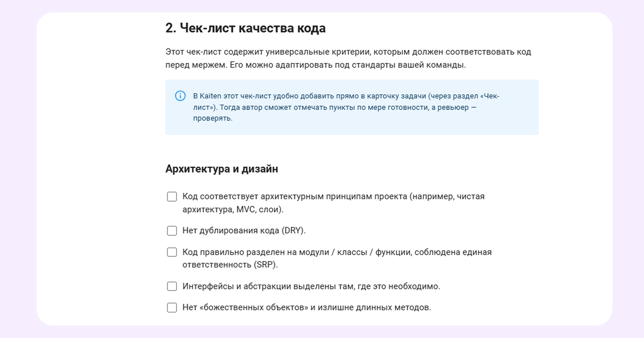644x338 pixels.
Task: Click the label «Интерфейсы и абстракции выделены там»
Action: (x=311, y=286)
